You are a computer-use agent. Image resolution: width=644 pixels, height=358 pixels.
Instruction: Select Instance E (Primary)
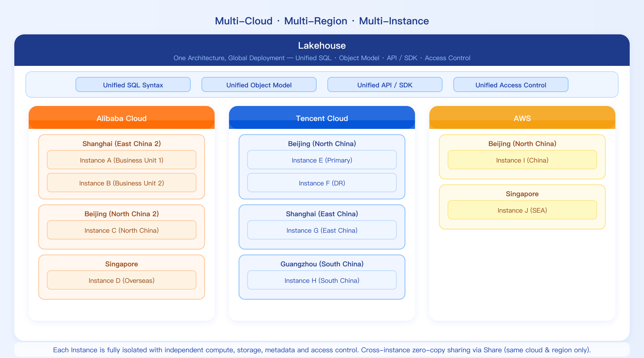[322, 160]
